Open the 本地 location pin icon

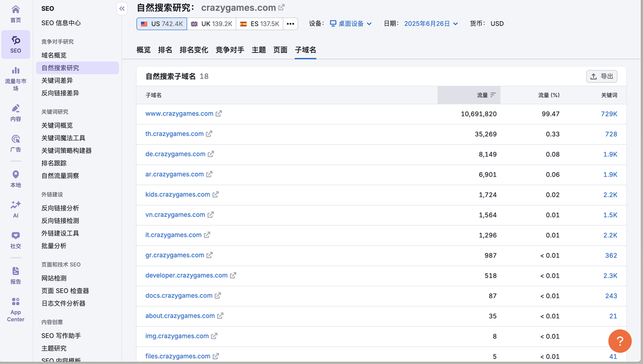coord(16,175)
